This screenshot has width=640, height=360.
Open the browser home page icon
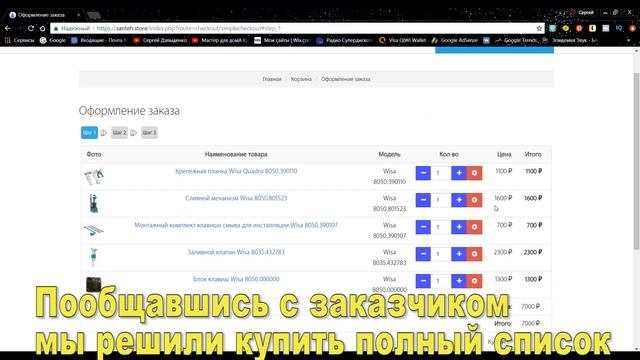pos(42,28)
